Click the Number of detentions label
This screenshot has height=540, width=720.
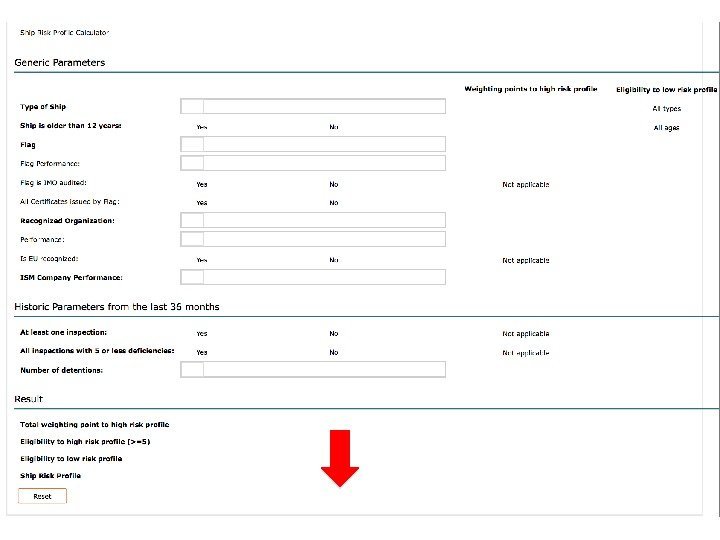pos(62,370)
